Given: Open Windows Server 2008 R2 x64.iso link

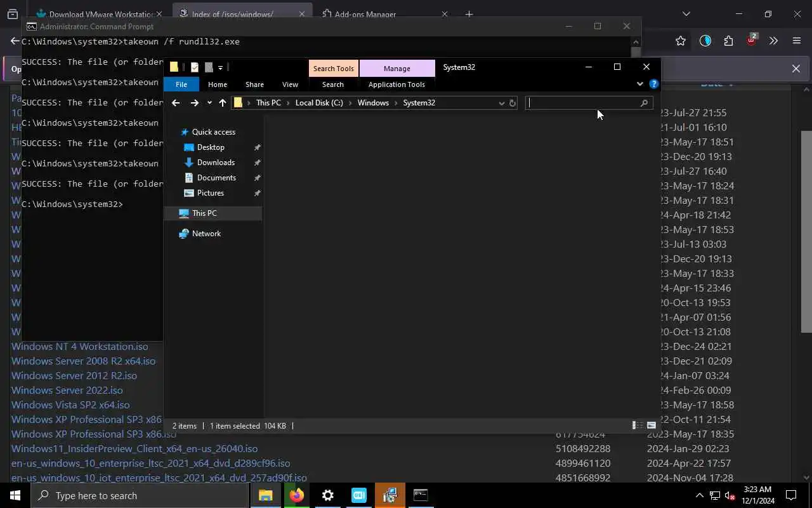Looking at the screenshot, I should pos(83,361).
